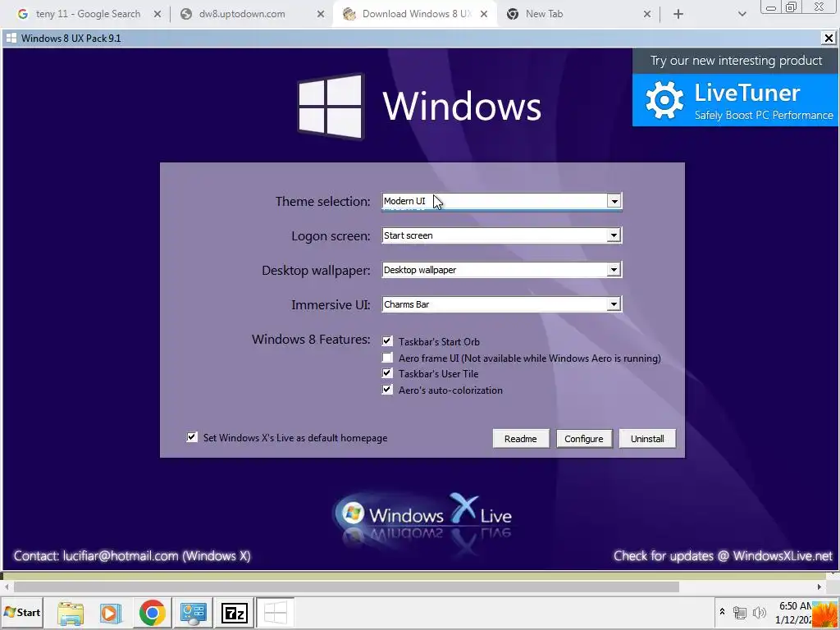Open Google Chrome from the taskbar
Image resolution: width=840 pixels, height=630 pixels.
[x=152, y=613]
